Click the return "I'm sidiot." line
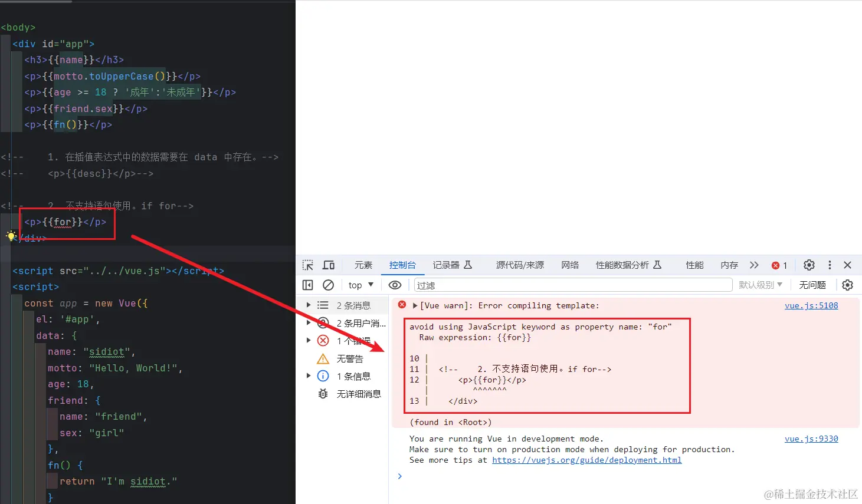This screenshot has width=862, height=504. tap(118, 481)
